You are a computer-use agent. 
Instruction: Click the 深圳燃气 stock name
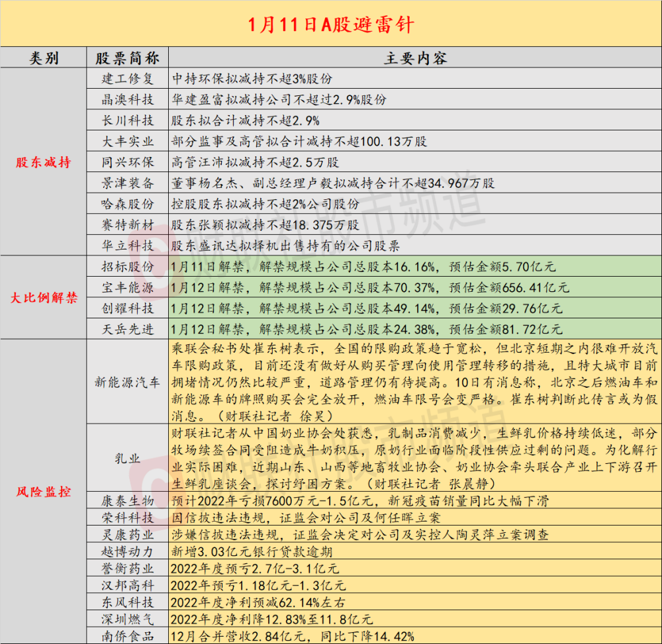(128, 619)
